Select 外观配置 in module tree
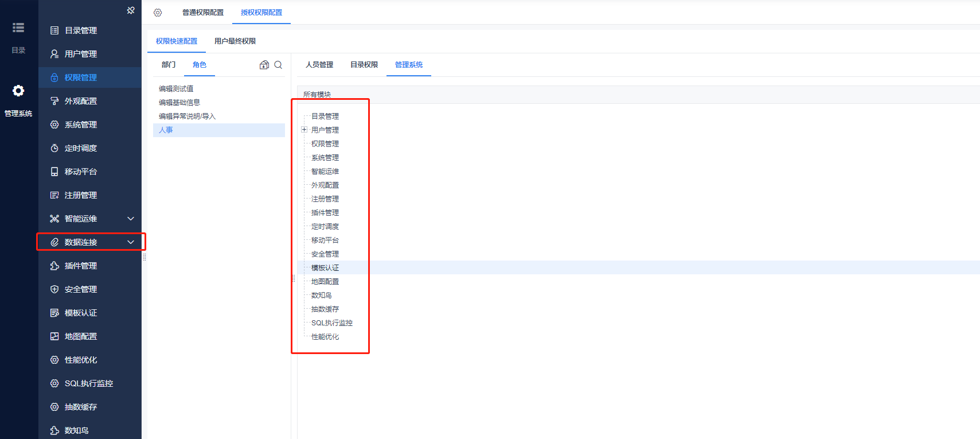980x439 pixels. pyautogui.click(x=325, y=185)
